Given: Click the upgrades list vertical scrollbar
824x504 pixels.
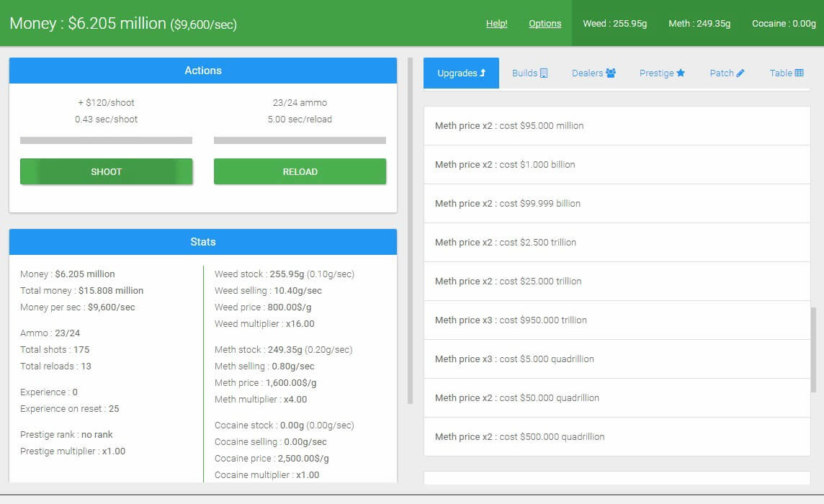Looking at the screenshot, I should pyautogui.click(x=814, y=349).
